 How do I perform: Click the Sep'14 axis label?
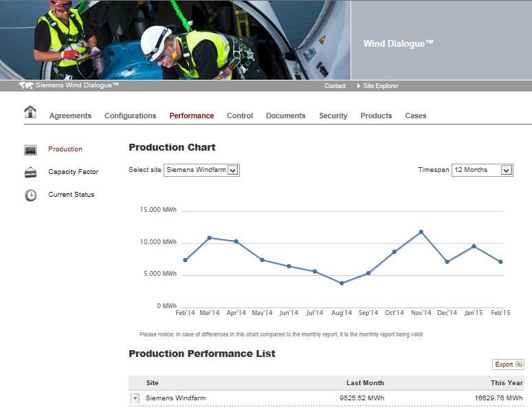pyautogui.click(x=368, y=313)
